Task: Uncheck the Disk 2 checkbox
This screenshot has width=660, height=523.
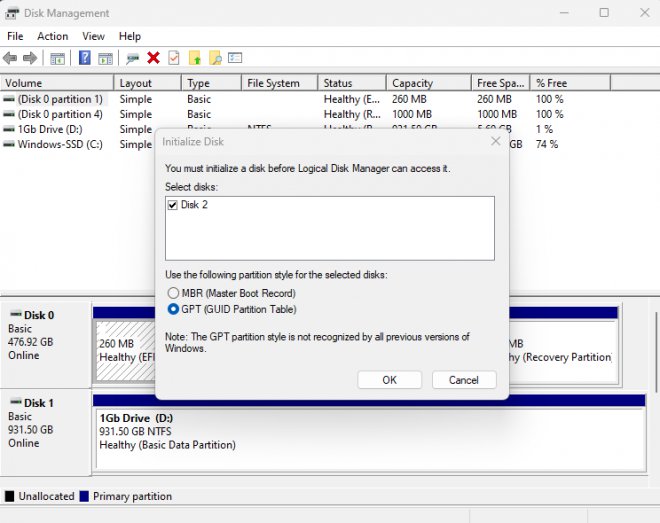Action: [x=173, y=205]
